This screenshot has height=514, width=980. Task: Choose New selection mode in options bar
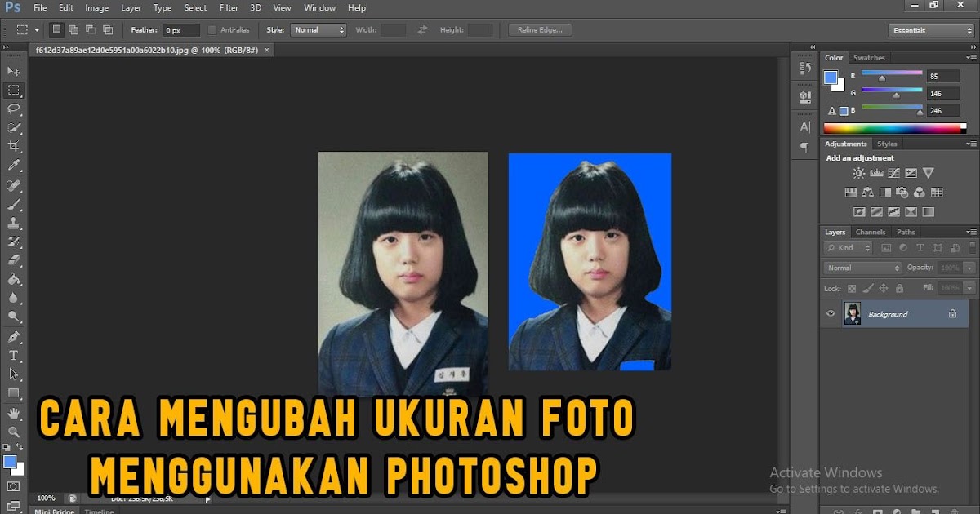(x=56, y=29)
